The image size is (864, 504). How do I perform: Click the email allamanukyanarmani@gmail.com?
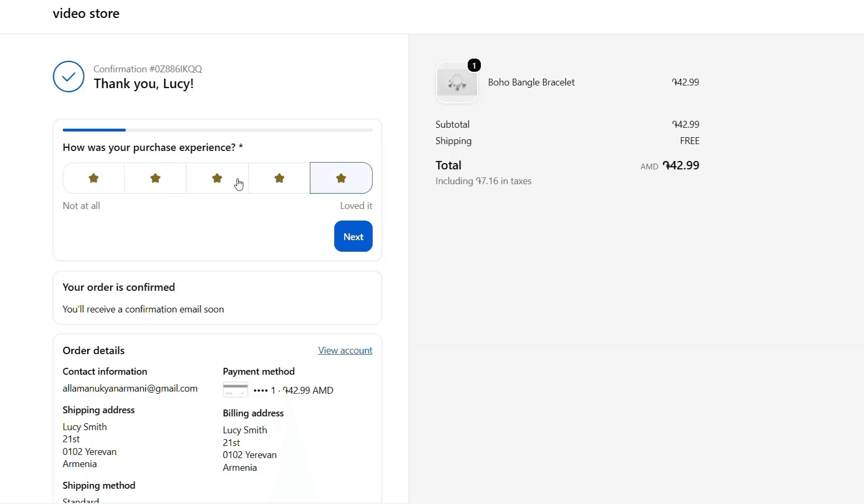pos(130,388)
